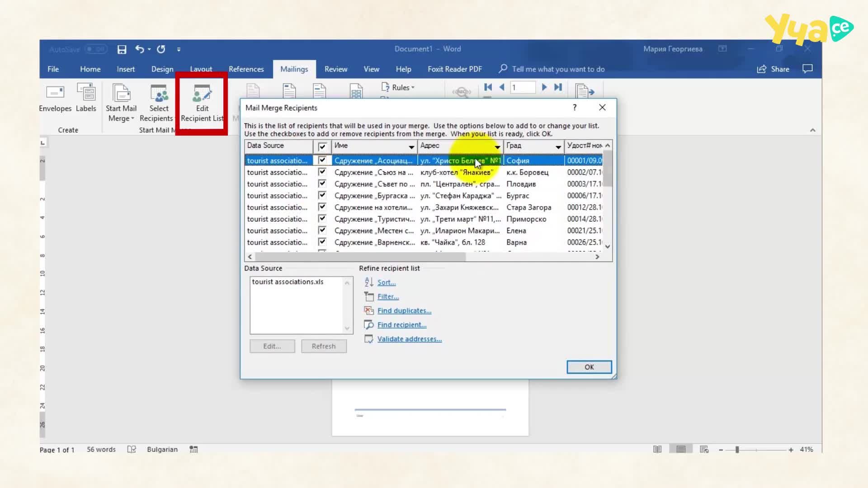Open the Labels tool

coord(86,99)
